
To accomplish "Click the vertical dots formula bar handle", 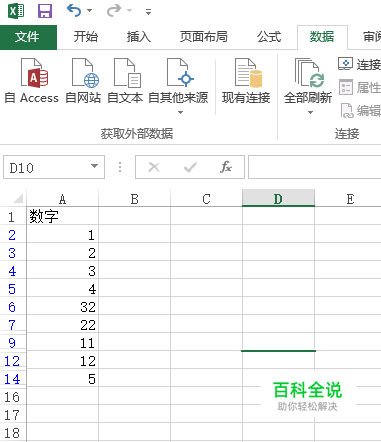I will (x=120, y=167).
